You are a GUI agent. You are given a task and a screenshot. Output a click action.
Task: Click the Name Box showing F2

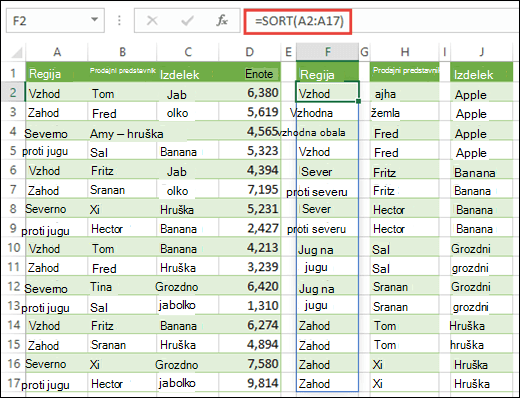point(55,21)
